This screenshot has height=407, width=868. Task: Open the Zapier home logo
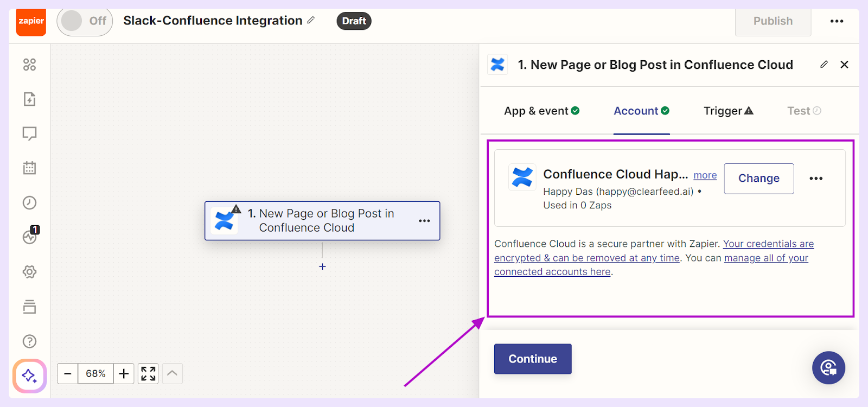(x=31, y=22)
